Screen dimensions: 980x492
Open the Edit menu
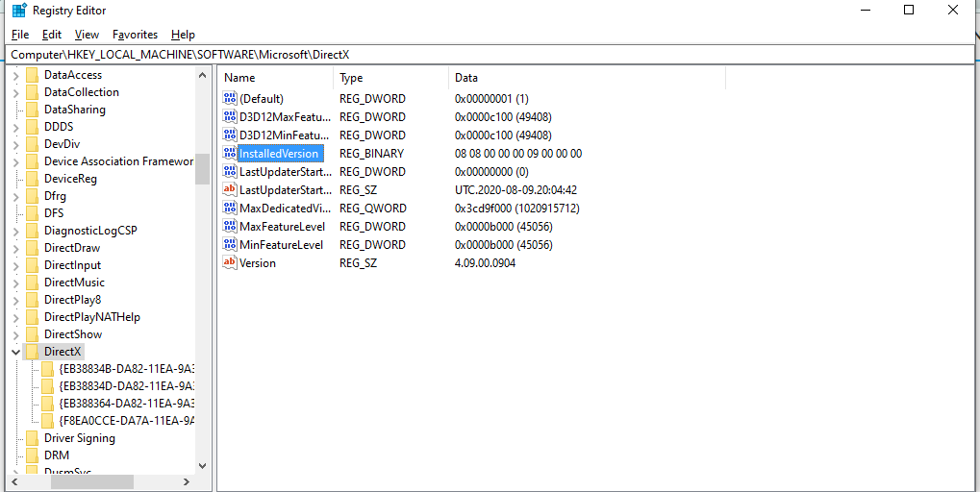pos(52,35)
